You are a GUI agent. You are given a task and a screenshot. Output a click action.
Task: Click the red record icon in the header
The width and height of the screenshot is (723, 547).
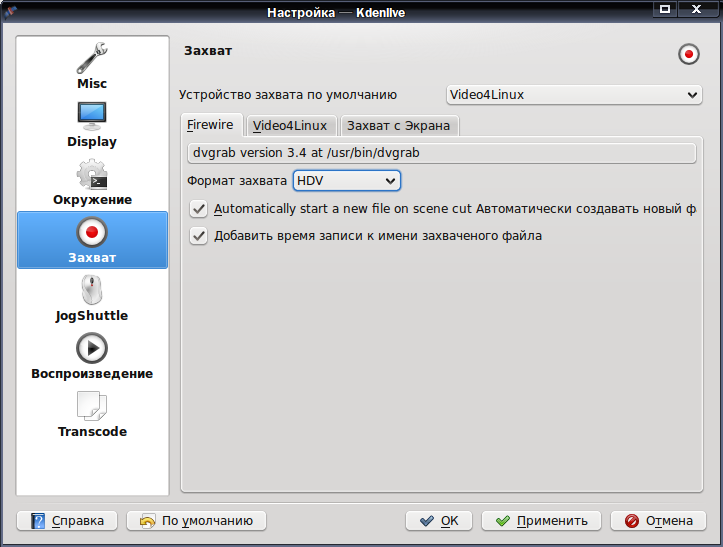[689, 54]
